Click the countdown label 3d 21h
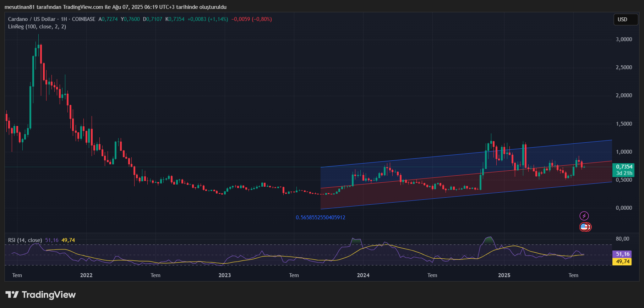Screen dimensions: 644x308 (x=623, y=173)
